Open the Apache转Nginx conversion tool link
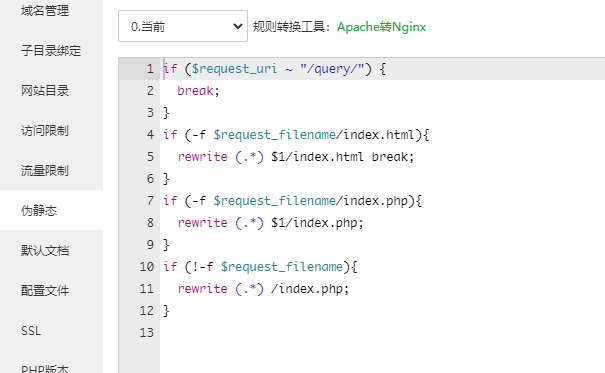 point(381,27)
